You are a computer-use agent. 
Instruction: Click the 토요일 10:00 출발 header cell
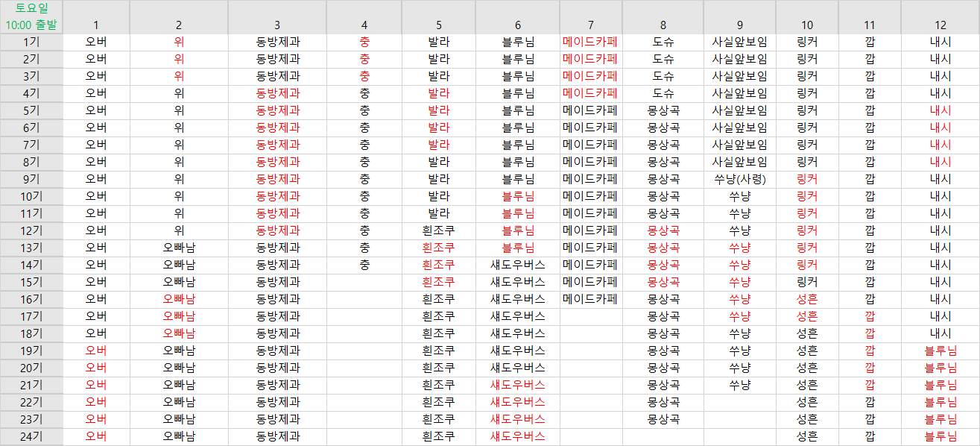coord(31,16)
